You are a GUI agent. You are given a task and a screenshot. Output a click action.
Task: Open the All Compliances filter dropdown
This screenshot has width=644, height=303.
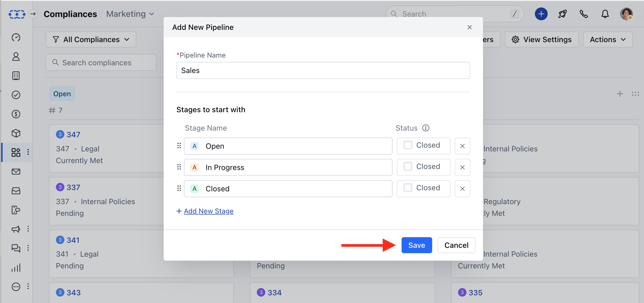click(91, 39)
